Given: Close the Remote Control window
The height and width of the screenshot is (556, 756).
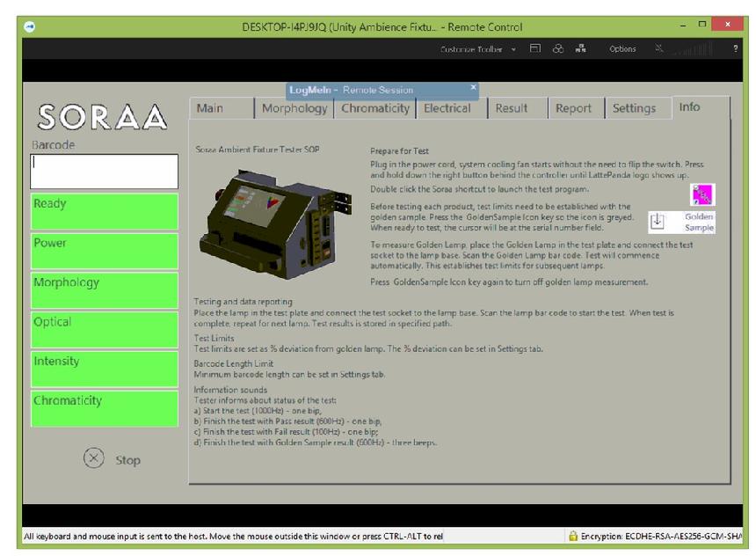Looking at the screenshot, I should (728, 24).
